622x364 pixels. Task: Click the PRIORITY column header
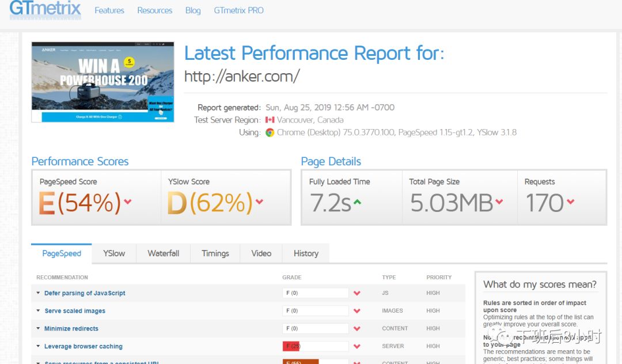click(x=439, y=277)
